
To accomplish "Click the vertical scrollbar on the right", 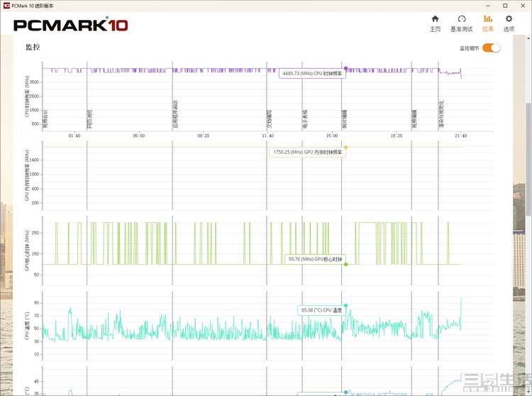I will pyautogui.click(x=528, y=213).
